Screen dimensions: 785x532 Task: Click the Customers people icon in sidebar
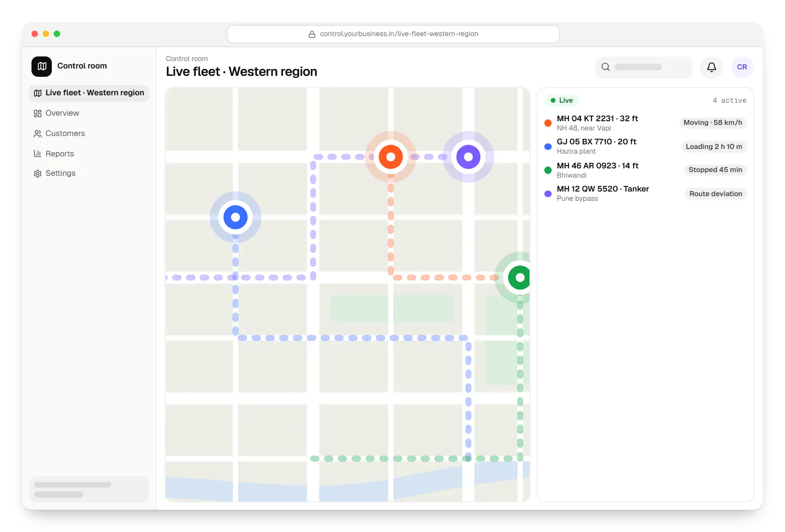(x=37, y=134)
